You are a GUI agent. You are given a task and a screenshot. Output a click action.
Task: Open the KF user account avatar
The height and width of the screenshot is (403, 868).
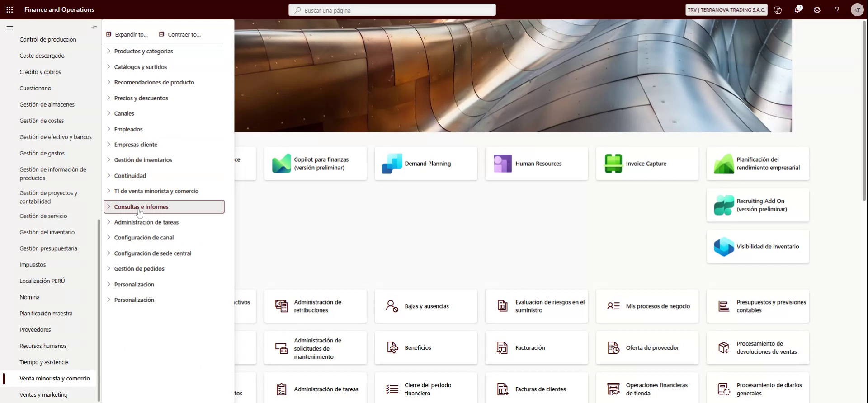857,10
